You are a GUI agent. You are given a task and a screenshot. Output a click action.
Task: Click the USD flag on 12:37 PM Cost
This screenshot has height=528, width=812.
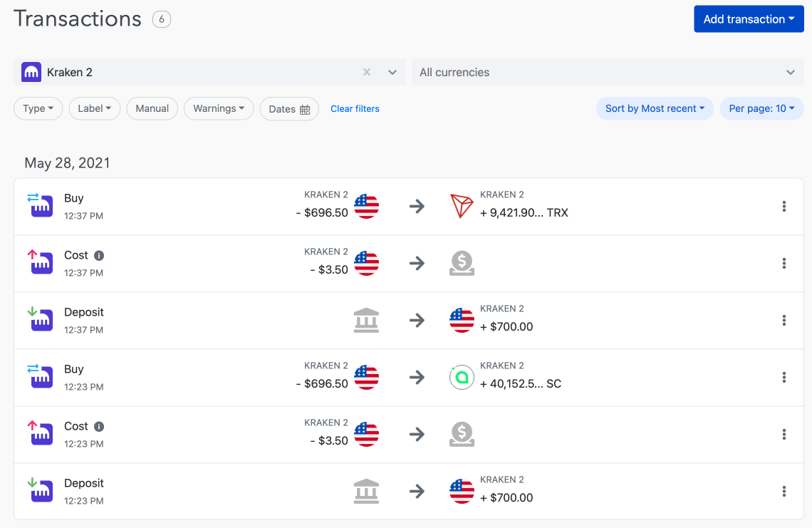pyautogui.click(x=367, y=263)
